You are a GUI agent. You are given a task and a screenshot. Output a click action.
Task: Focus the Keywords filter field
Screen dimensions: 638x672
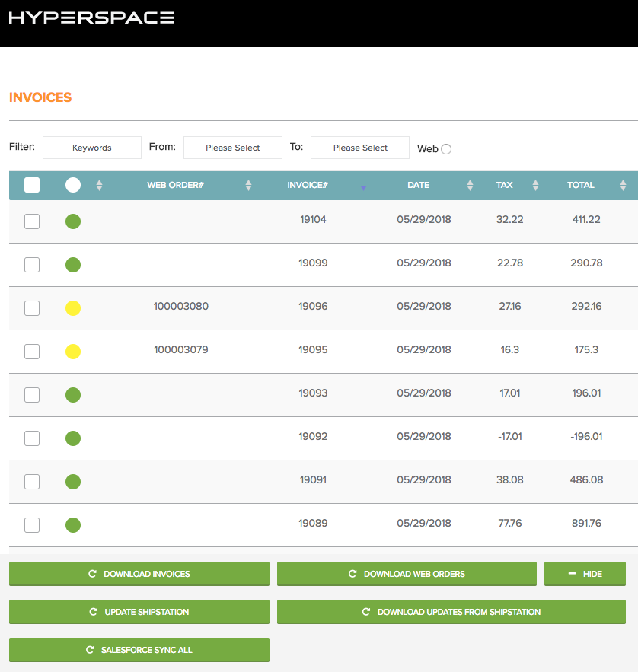(x=92, y=148)
